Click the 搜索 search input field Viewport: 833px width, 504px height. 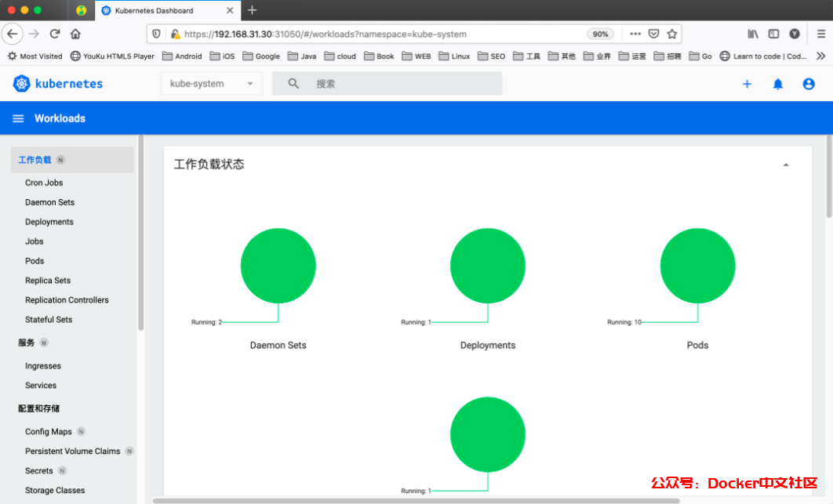(x=404, y=84)
